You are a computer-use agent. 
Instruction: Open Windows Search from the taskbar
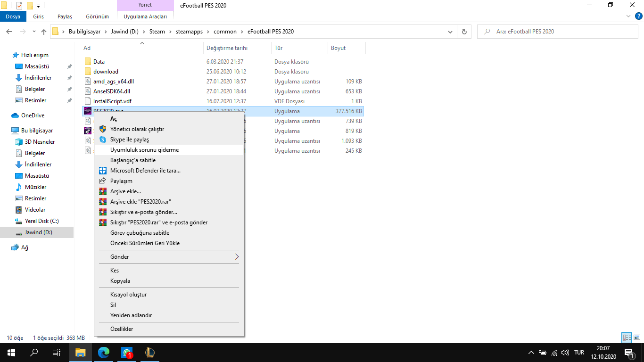point(34,353)
